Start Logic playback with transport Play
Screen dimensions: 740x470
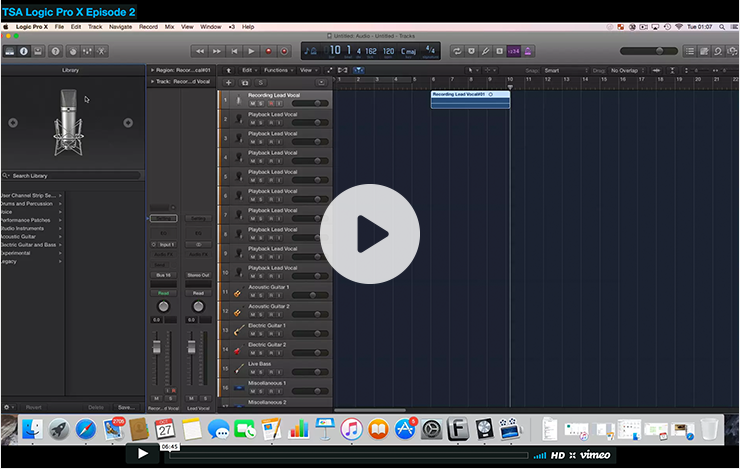[251, 51]
